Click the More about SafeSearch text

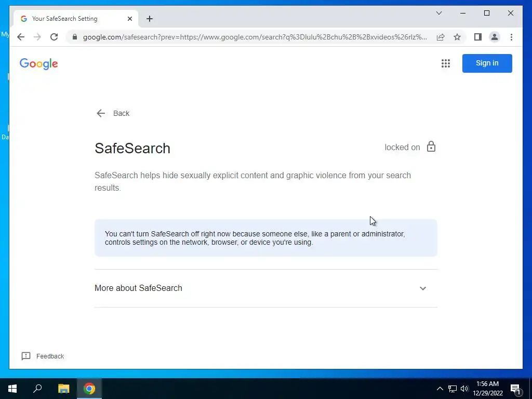coord(138,288)
